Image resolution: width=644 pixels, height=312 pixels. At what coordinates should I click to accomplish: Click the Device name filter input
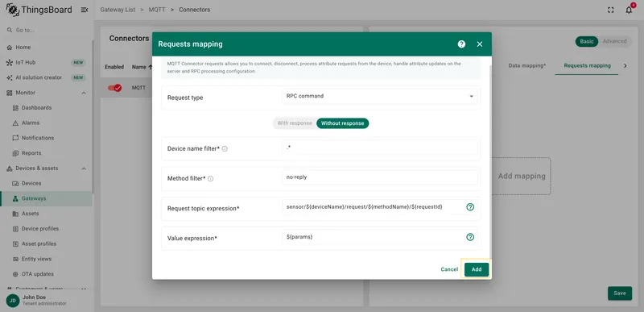tap(380, 148)
